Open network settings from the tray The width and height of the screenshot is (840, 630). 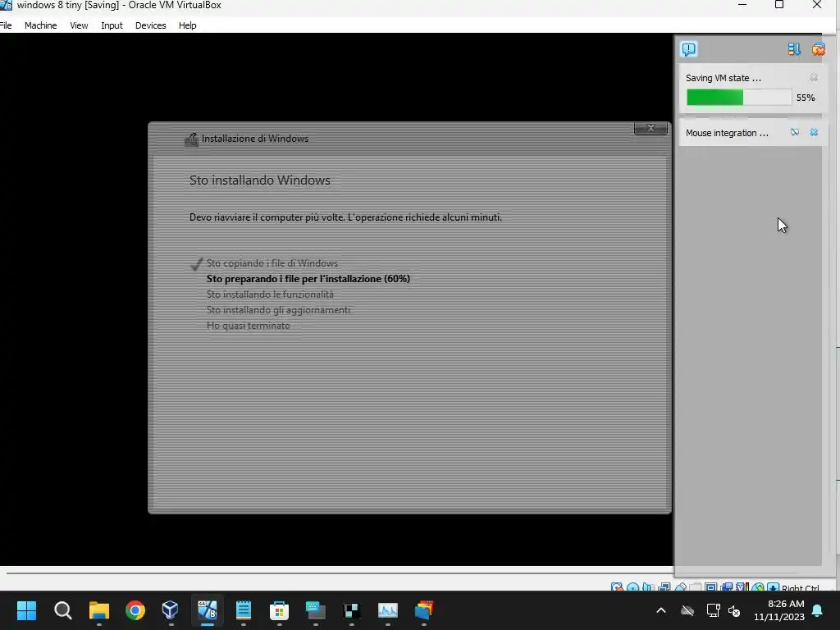coord(713,610)
